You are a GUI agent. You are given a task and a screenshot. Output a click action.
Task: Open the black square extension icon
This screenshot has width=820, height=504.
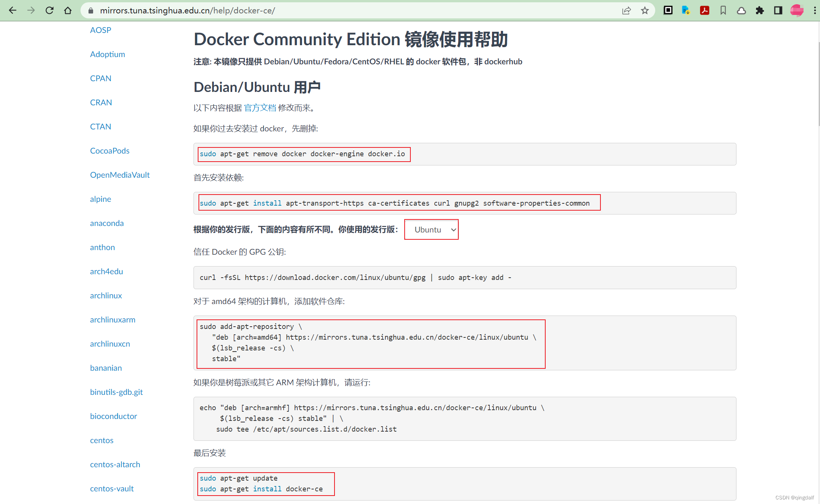coord(668,10)
